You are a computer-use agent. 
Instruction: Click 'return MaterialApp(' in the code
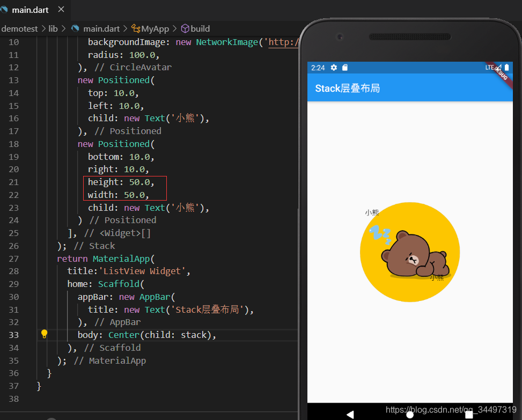coord(106,259)
